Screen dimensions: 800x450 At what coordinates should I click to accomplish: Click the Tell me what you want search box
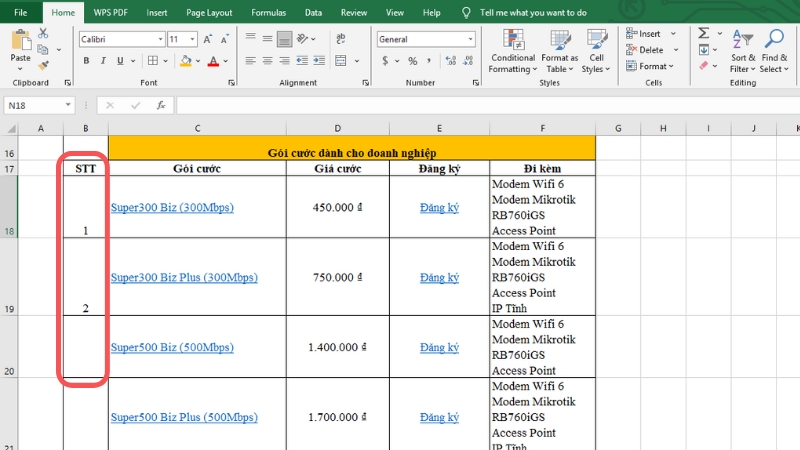click(x=535, y=13)
